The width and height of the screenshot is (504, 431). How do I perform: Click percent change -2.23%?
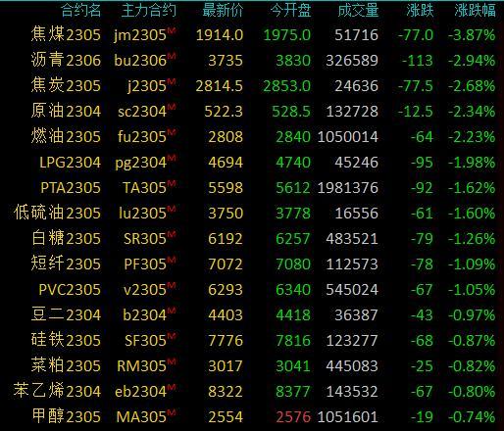pos(472,137)
